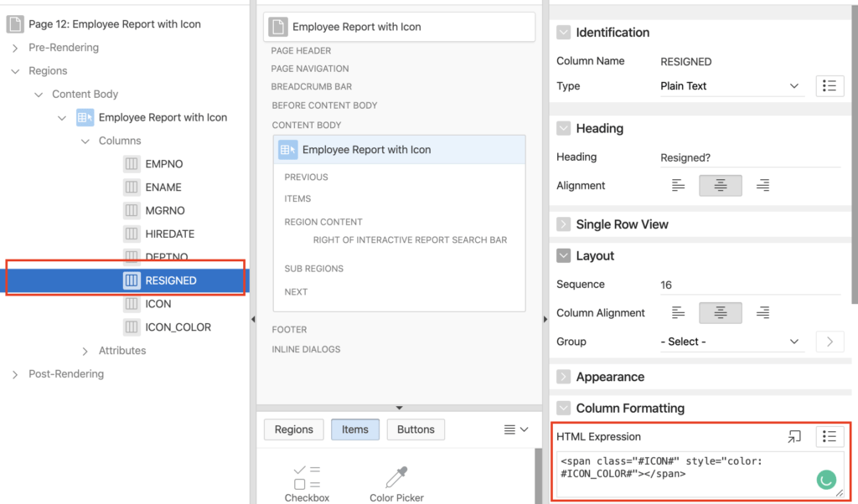The height and width of the screenshot is (504, 858).
Task: Collapse the Columns tree node
Action: [x=85, y=141]
